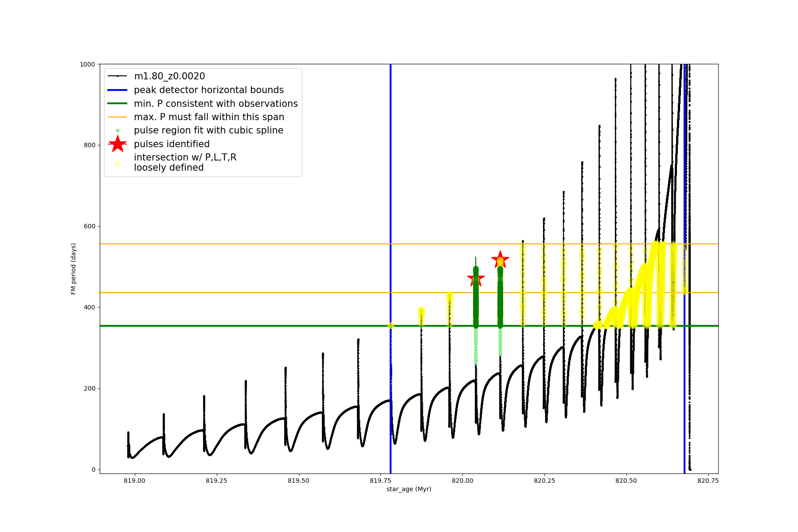This screenshot has height=532, width=798.
Task: Select the orange line swatch in the legend
Action: pos(117,117)
